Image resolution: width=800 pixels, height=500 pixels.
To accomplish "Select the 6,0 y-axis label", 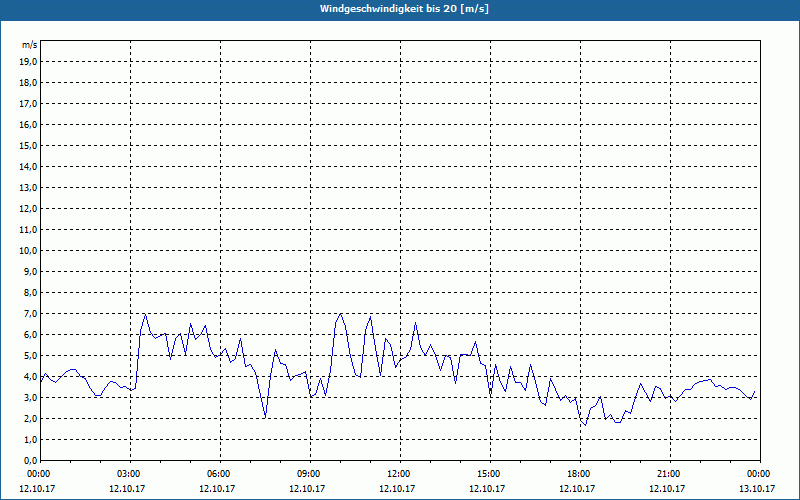I will 30,335.
